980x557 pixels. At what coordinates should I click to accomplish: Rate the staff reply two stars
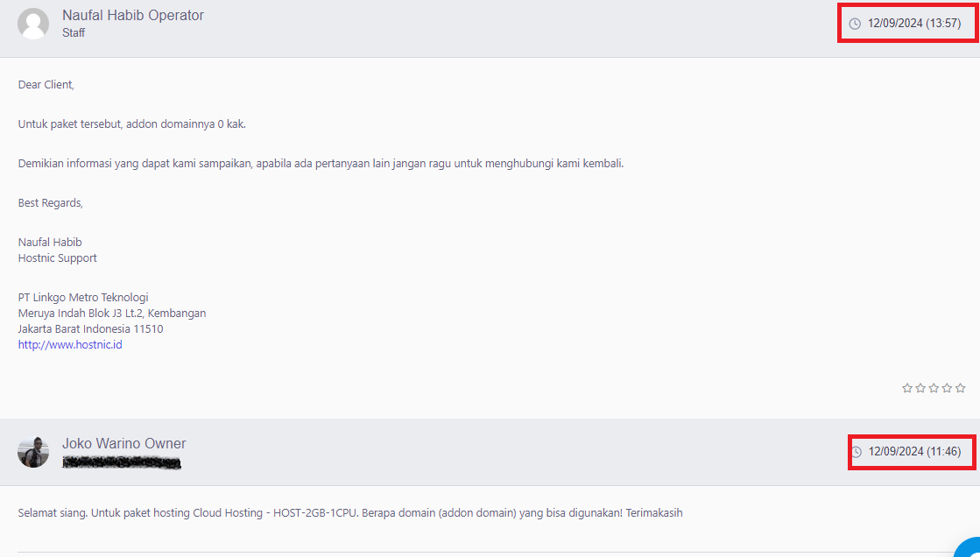(920, 388)
